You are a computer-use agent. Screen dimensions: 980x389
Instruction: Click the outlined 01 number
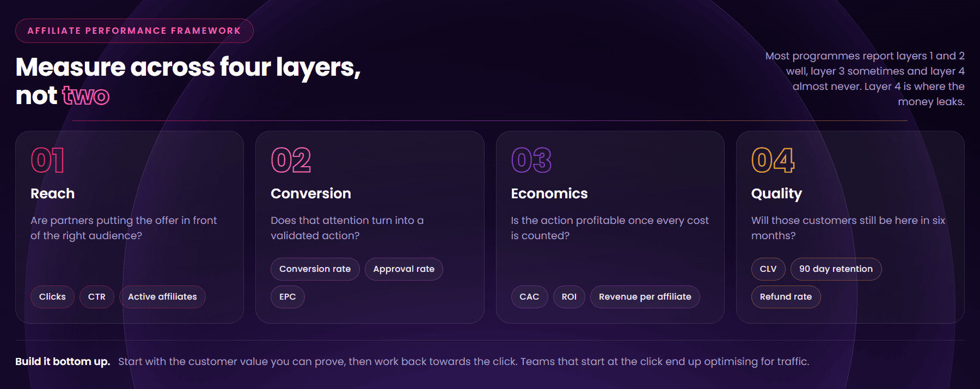coord(48,161)
